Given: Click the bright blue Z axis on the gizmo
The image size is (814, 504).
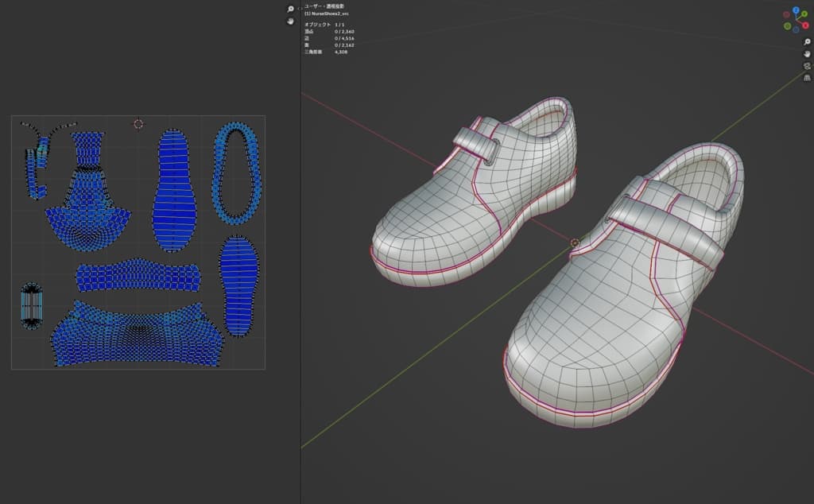Looking at the screenshot, I should click(x=797, y=11).
